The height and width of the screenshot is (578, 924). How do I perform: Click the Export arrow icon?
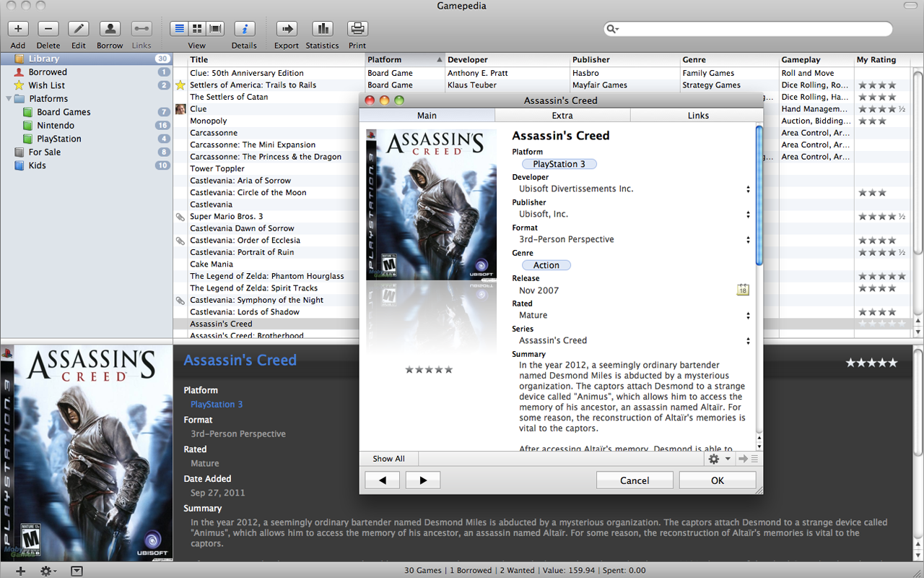[287, 29]
